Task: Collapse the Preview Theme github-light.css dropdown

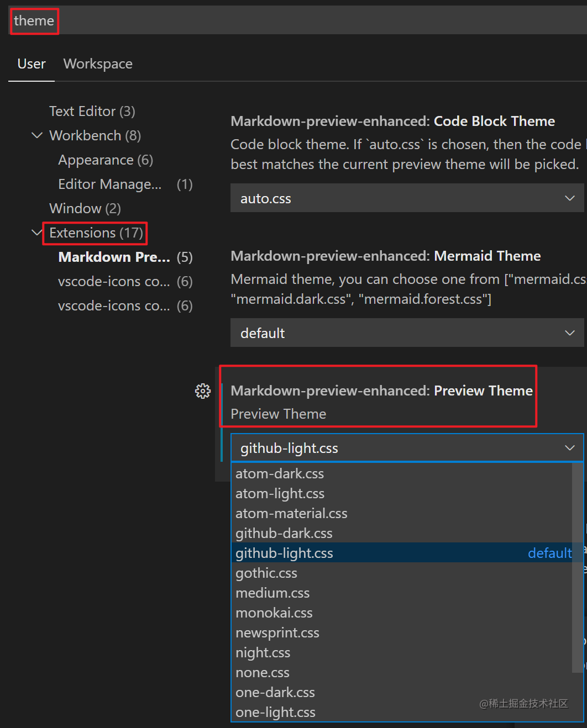Action: [407, 448]
